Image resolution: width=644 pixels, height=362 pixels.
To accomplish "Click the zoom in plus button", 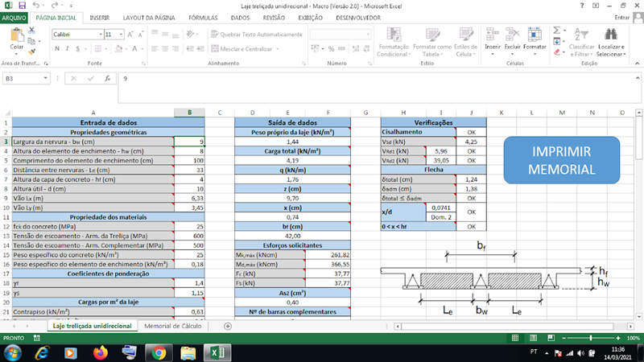I will tap(618, 338).
